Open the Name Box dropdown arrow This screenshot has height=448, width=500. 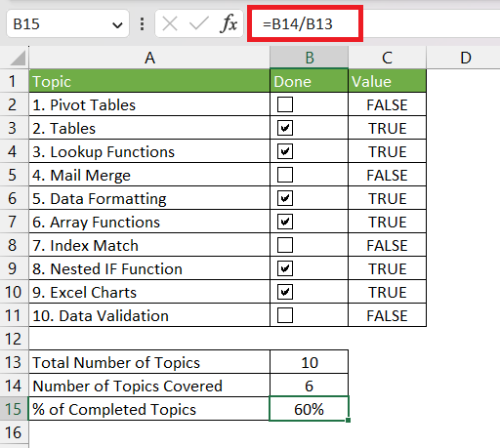(x=117, y=24)
